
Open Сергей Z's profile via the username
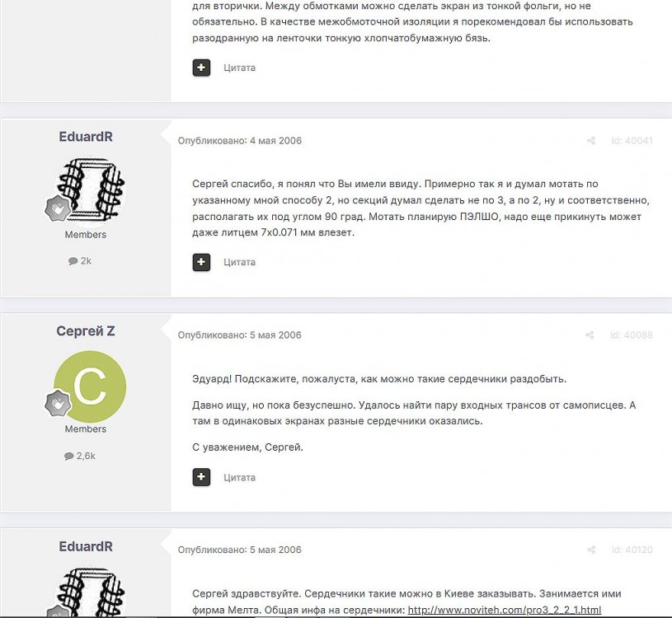click(86, 331)
